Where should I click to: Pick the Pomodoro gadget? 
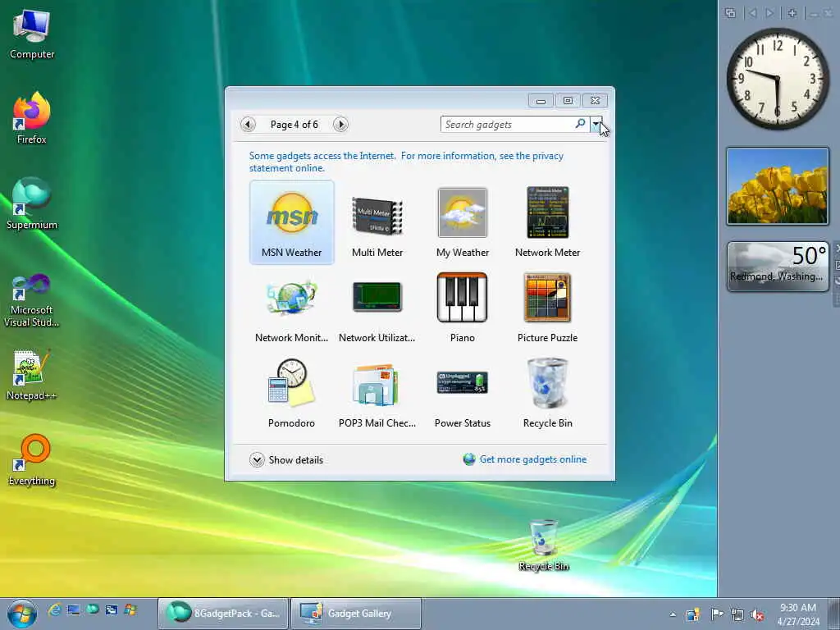point(291,393)
